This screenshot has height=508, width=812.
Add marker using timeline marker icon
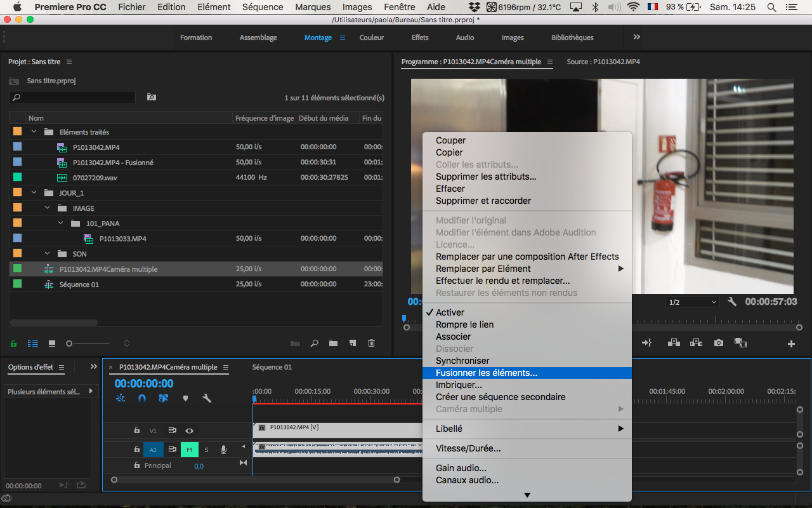point(185,398)
